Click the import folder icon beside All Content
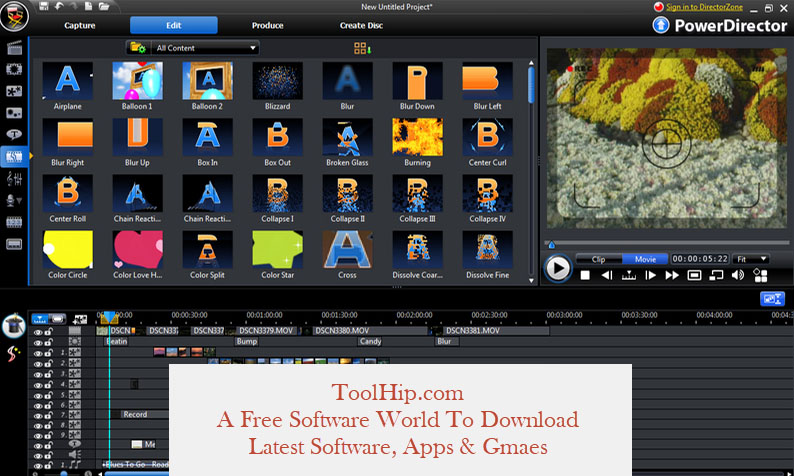Screen dimensions: 794x476 (x=138, y=48)
